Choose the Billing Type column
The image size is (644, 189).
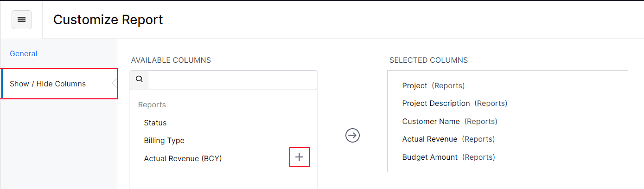click(x=164, y=140)
